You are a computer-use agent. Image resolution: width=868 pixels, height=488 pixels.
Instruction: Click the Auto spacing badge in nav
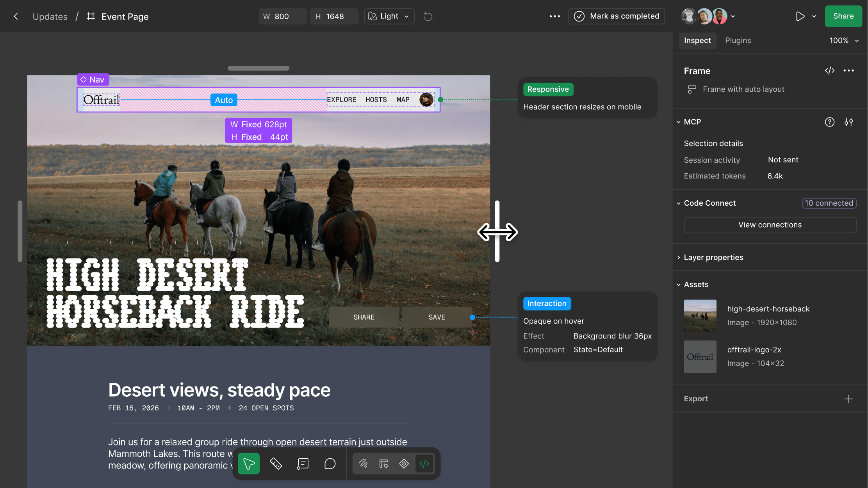point(224,100)
